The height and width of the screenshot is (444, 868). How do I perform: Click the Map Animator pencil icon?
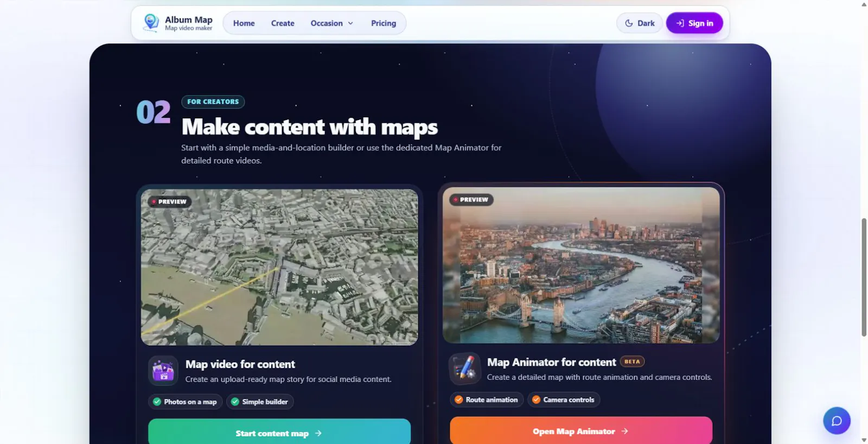(465, 369)
